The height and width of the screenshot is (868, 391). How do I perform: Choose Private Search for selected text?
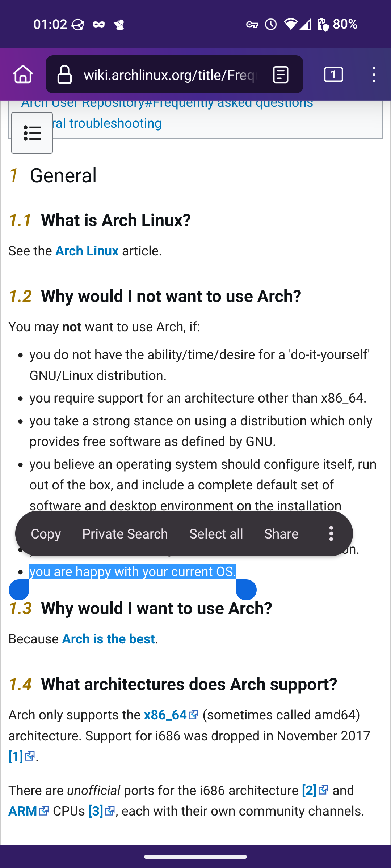[125, 534]
